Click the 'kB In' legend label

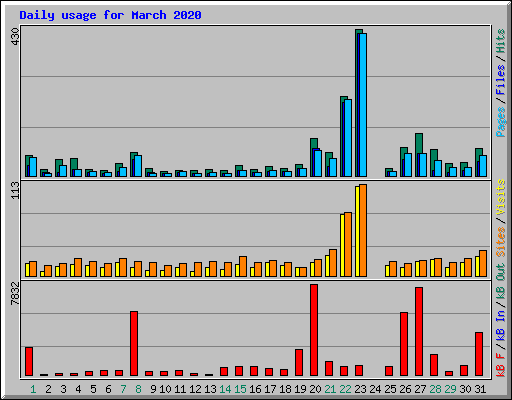click(501, 325)
